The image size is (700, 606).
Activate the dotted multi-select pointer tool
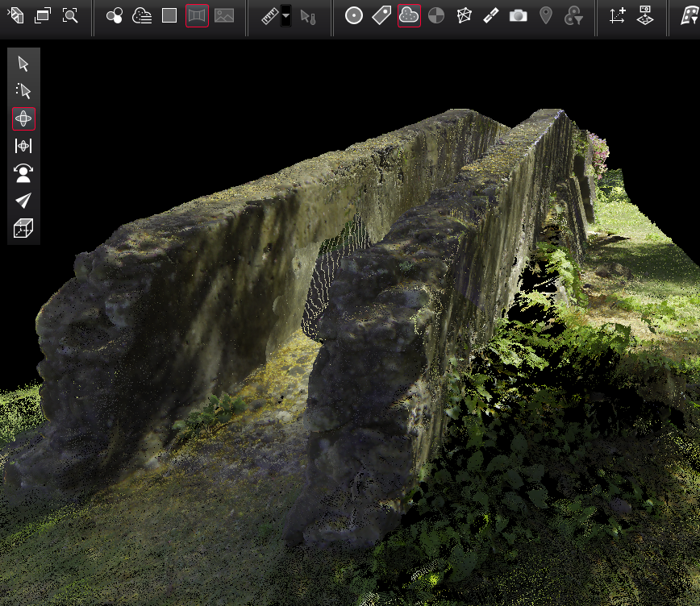23,91
